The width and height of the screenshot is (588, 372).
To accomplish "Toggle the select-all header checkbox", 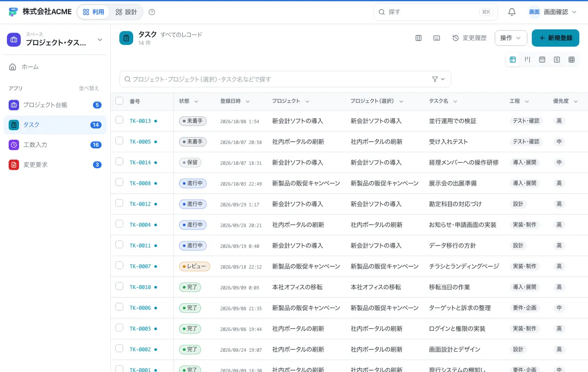I will 119,101.
